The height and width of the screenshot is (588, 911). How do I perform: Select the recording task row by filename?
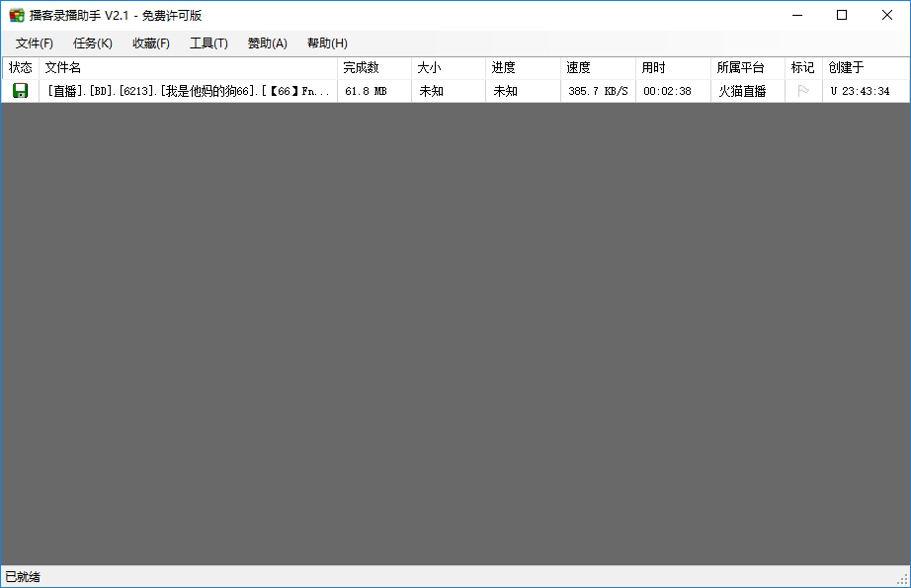pos(188,91)
